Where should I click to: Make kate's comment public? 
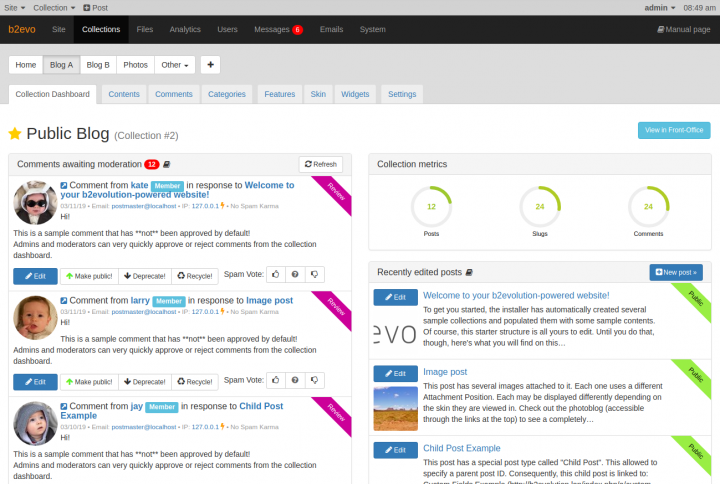point(88,275)
